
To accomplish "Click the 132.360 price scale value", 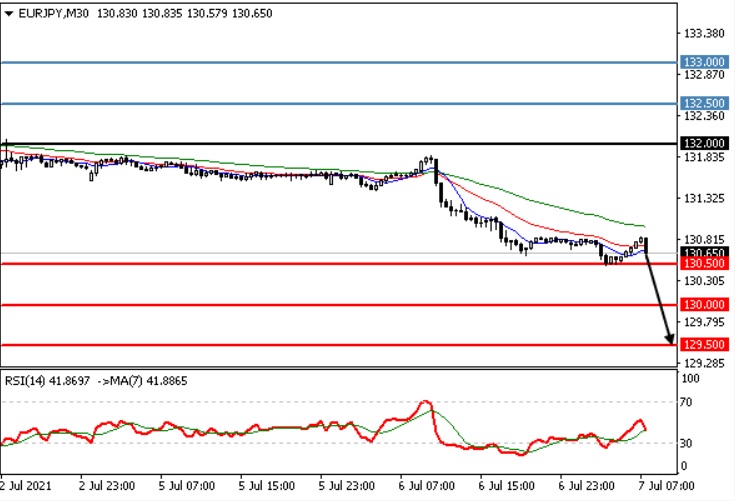I will (x=705, y=116).
